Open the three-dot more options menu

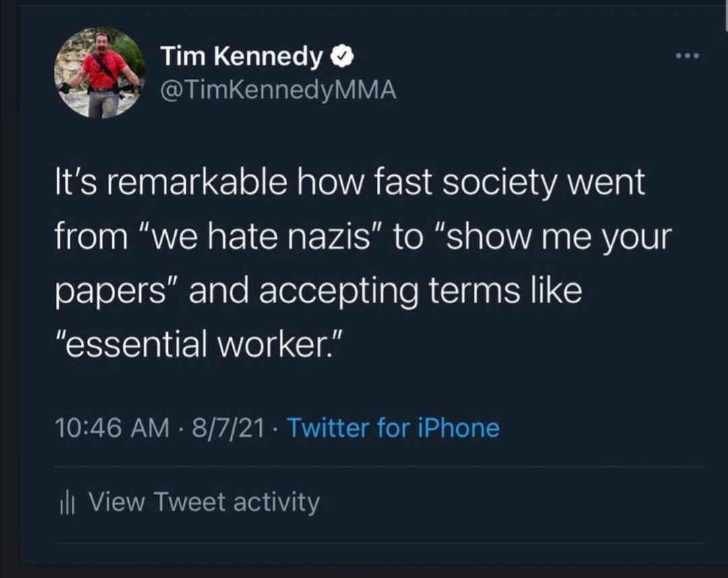pos(688,55)
